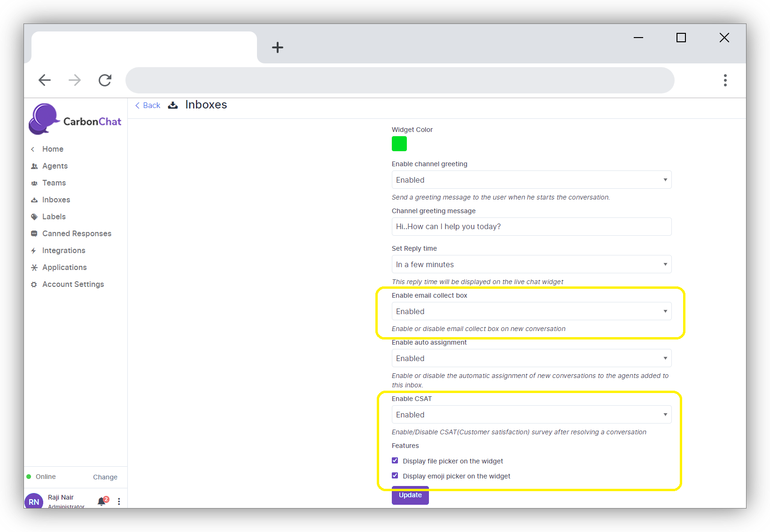
Task: Uncheck Display emoji picker on the widget
Action: [x=395, y=476]
